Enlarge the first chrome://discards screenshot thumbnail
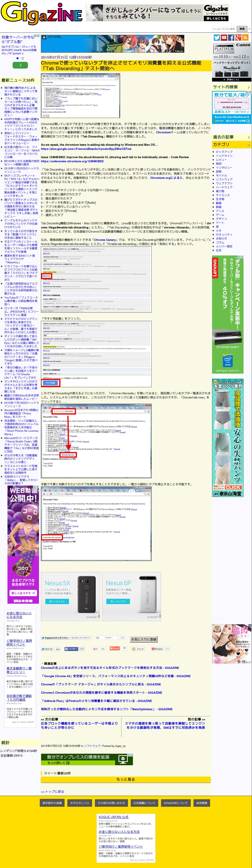This screenshot has width=252, height=868. click(81, 96)
